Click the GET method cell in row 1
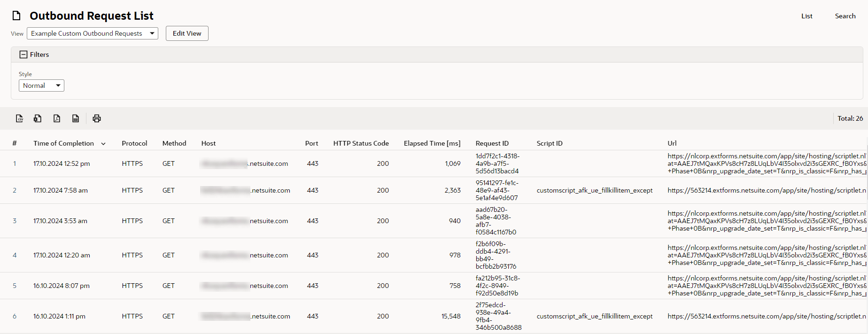The image size is (868, 334). click(169, 163)
